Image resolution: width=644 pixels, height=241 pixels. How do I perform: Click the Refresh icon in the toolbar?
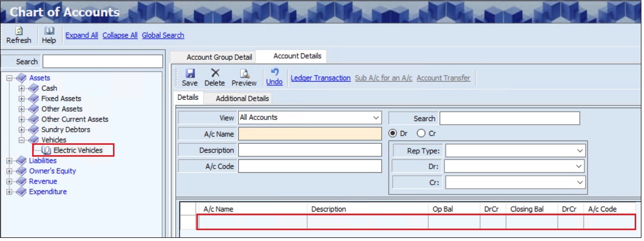19,31
